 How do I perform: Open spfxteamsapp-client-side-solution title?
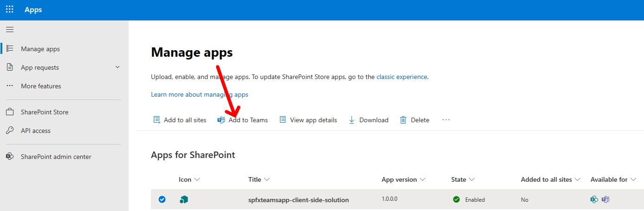point(299,200)
